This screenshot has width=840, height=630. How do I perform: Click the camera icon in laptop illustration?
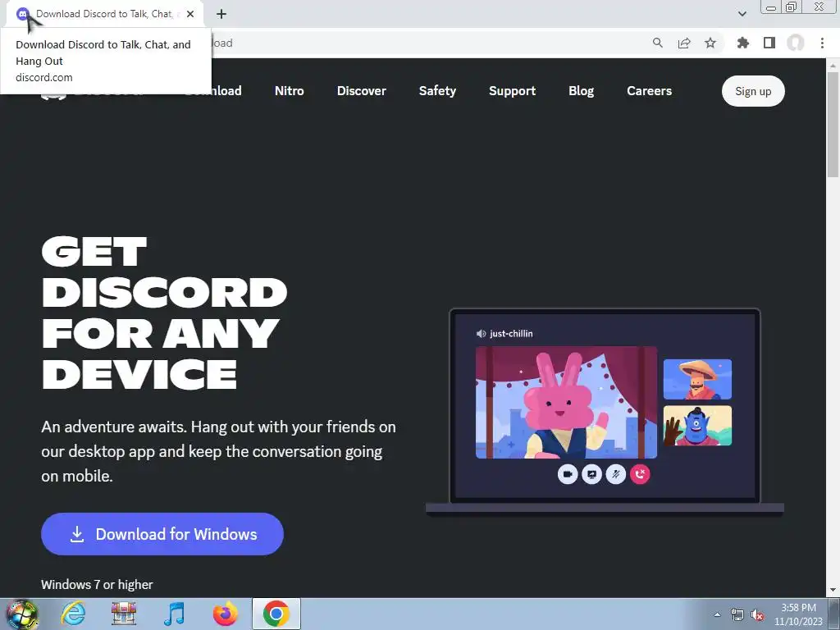pyautogui.click(x=568, y=474)
